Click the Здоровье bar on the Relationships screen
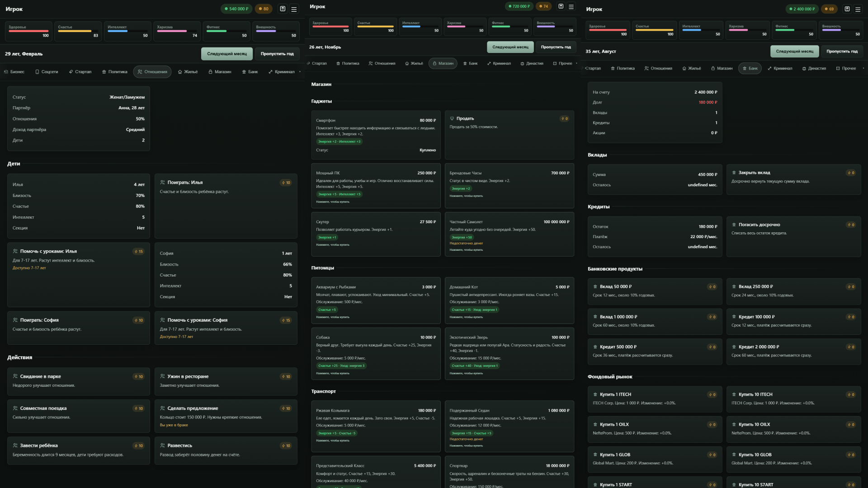 coord(29,31)
